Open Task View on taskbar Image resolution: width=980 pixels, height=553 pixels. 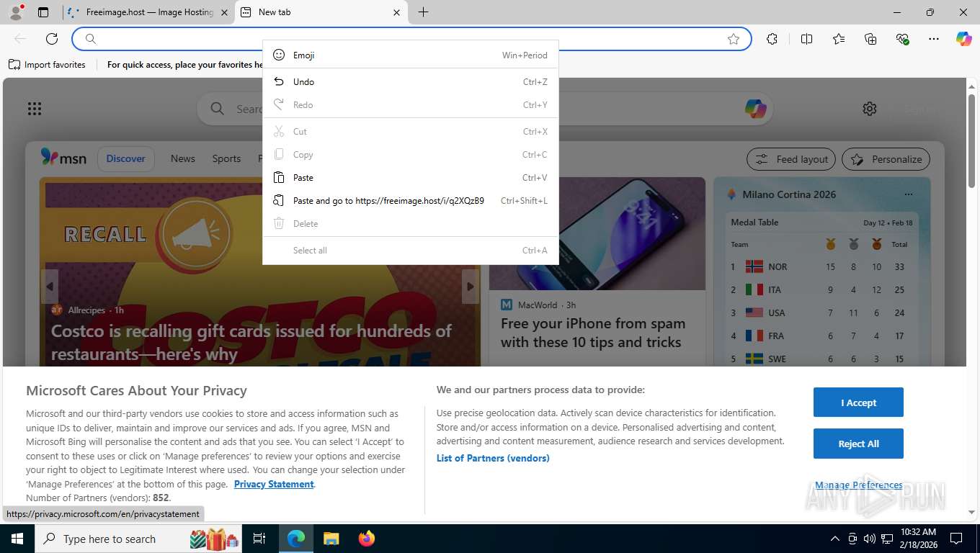pyautogui.click(x=259, y=539)
